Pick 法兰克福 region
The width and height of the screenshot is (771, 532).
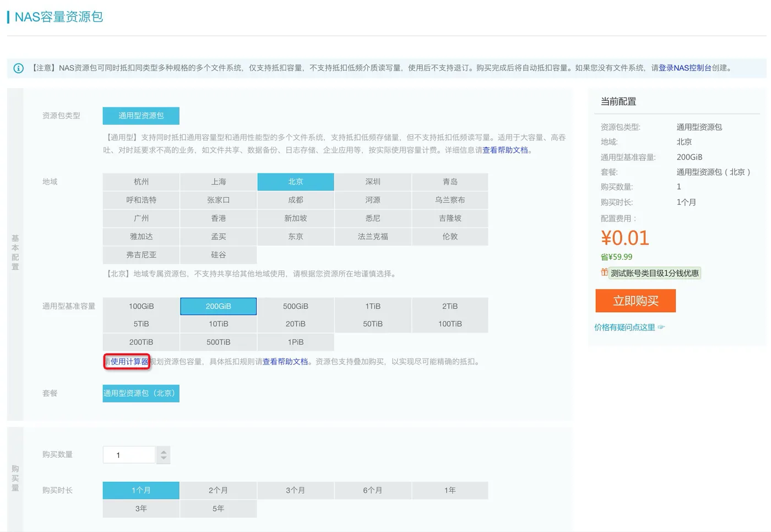[373, 236]
